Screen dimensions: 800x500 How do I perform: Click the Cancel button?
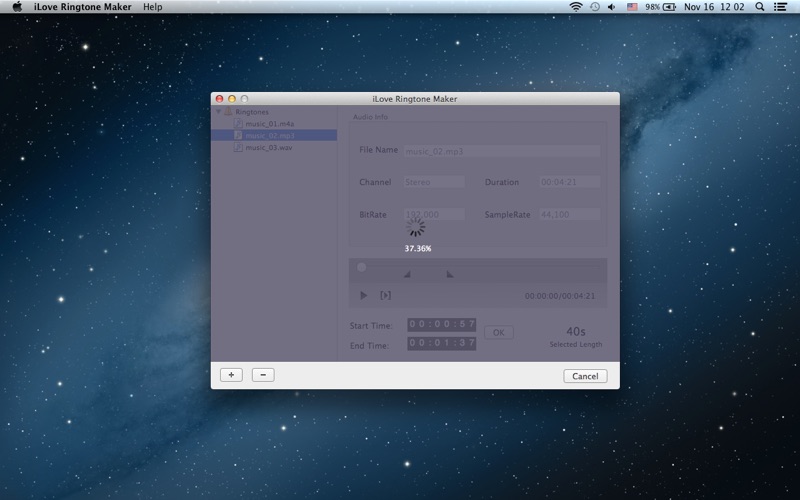(x=585, y=376)
